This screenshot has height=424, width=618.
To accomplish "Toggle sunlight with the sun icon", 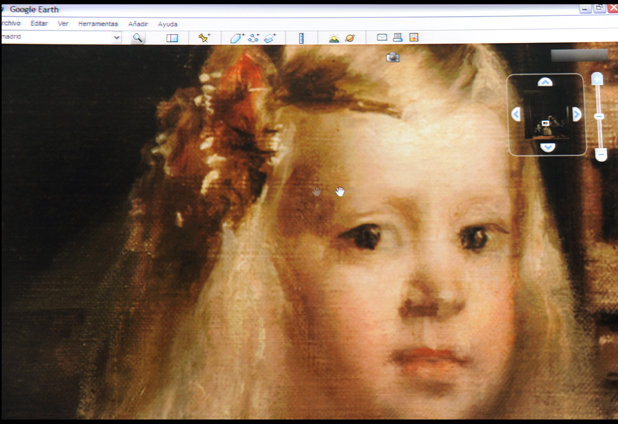I will [334, 38].
